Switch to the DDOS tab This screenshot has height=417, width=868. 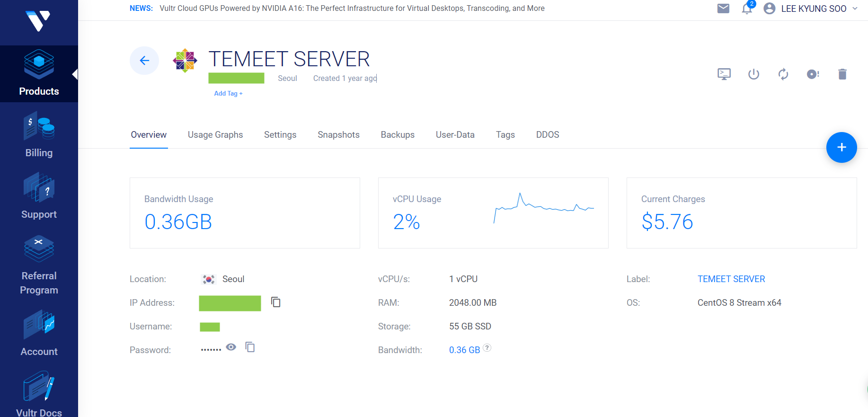pyautogui.click(x=548, y=135)
